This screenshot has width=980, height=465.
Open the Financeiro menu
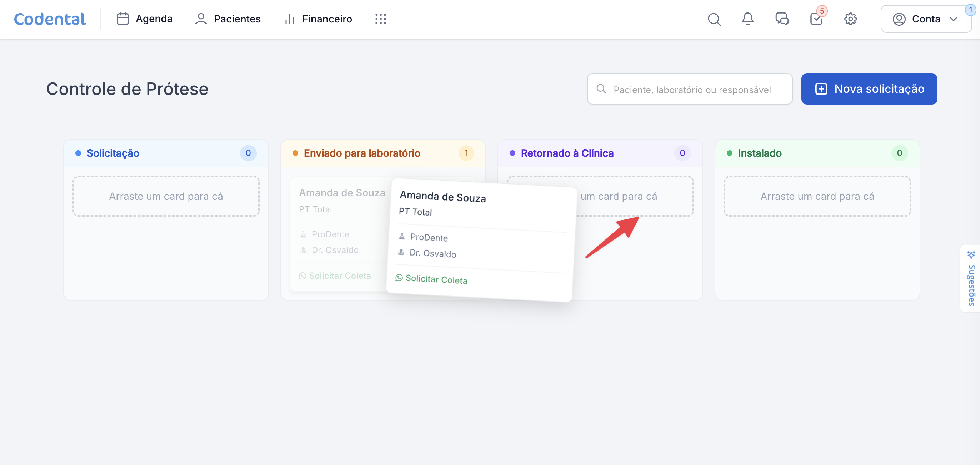click(x=318, y=19)
